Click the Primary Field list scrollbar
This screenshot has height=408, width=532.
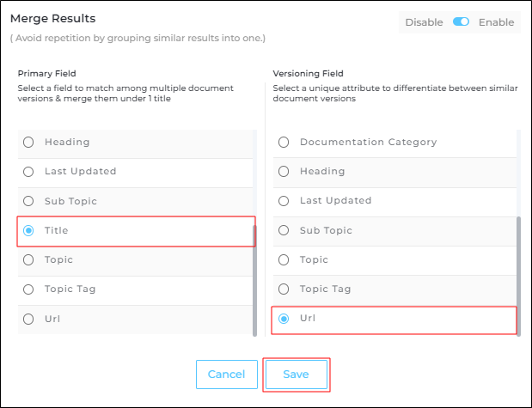pyautogui.click(x=254, y=279)
